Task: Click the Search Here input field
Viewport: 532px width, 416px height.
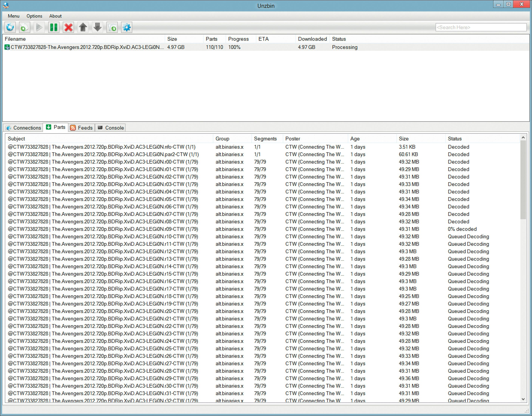Action: (481, 27)
